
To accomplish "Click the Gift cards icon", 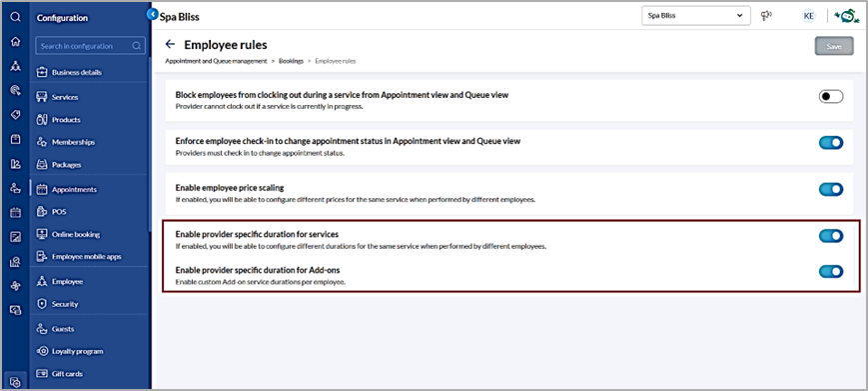I will [42, 374].
